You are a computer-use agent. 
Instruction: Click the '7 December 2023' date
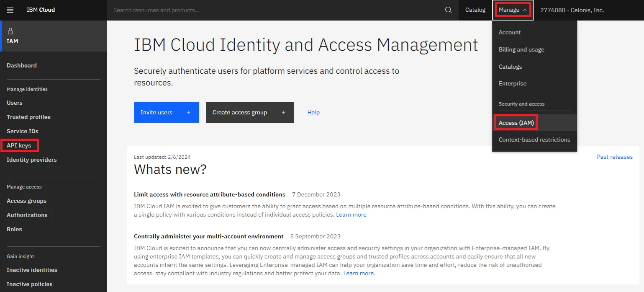point(316,194)
